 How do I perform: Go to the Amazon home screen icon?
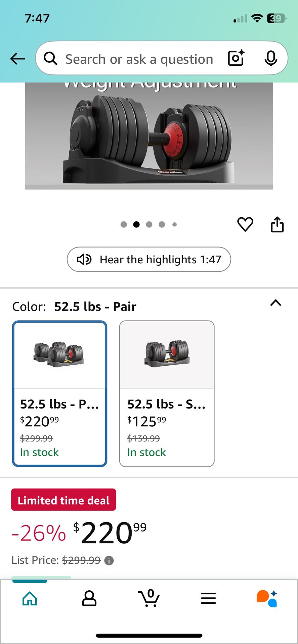(x=30, y=598)
